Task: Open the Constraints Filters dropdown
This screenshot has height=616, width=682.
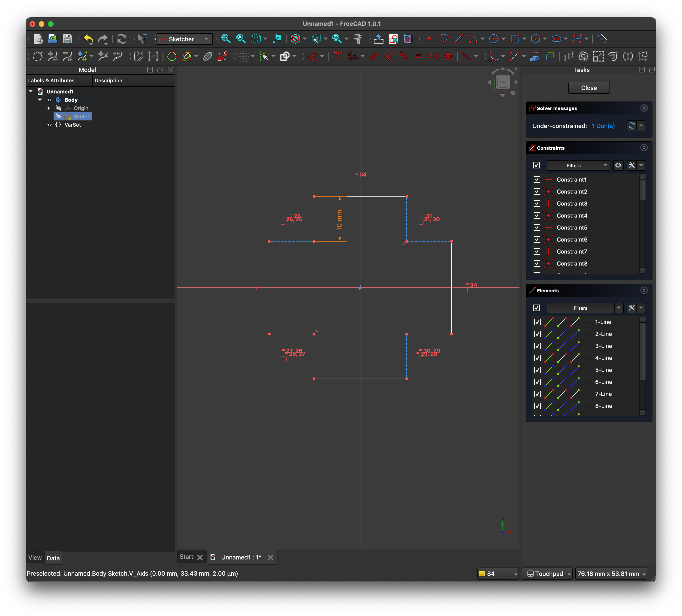Action: (578, 165)
